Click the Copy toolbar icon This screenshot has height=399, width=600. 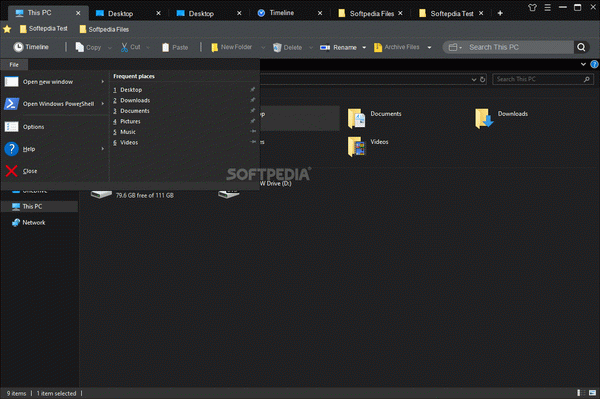80,47
